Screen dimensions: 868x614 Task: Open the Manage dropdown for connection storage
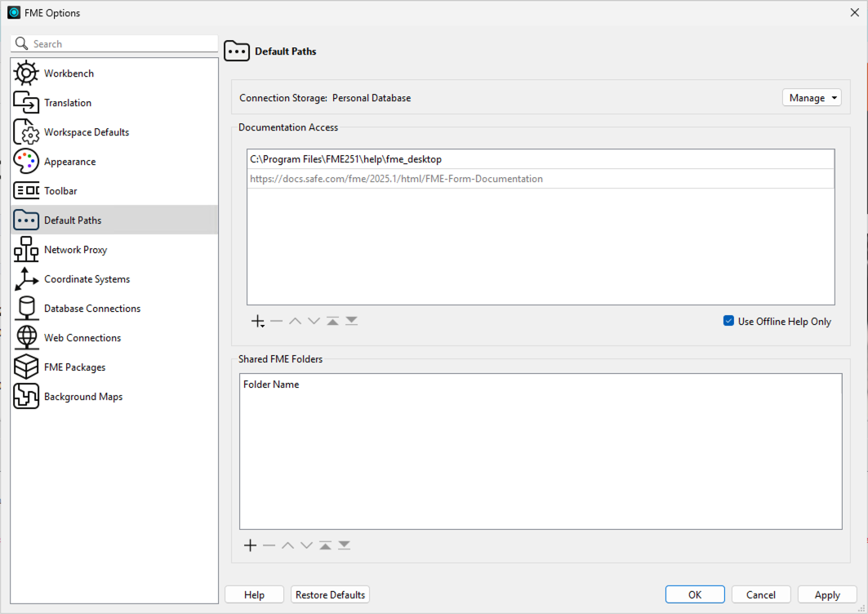click(812, 97)
